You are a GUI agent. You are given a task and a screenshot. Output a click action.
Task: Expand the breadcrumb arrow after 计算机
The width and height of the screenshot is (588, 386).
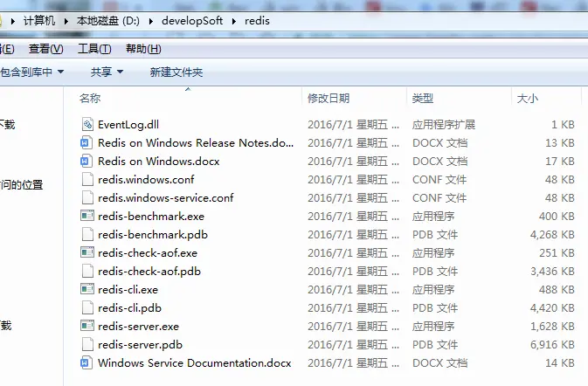[x=66, y=21]
